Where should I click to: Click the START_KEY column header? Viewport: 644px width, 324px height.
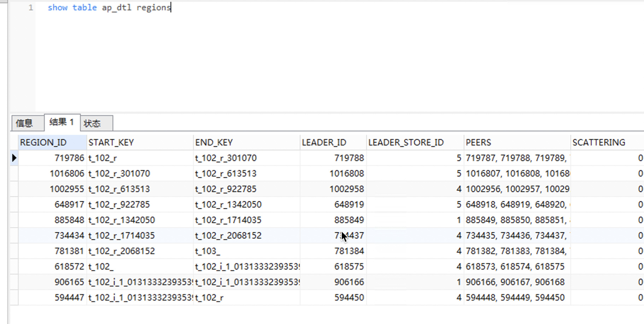(111, 143)
